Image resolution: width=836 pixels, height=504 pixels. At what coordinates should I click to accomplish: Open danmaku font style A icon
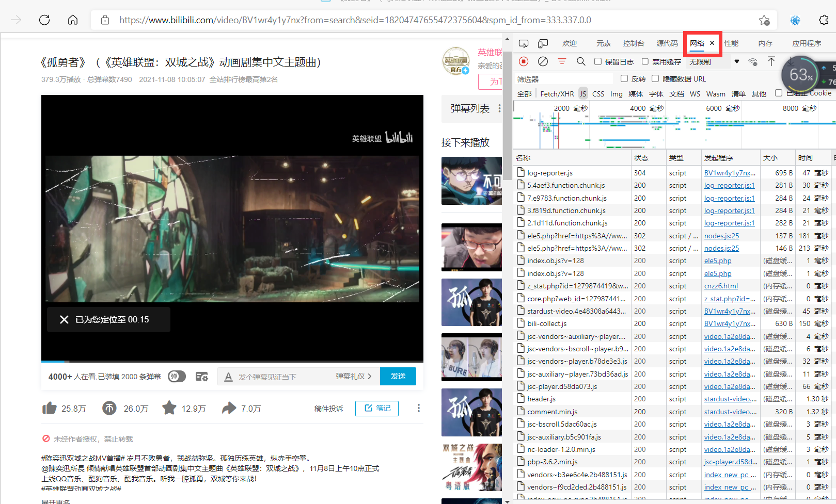228,377
